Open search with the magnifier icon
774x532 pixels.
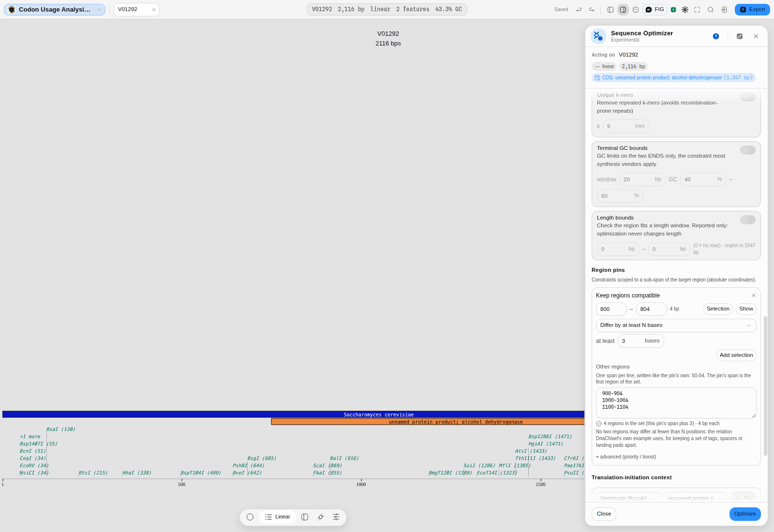(711, 10)
